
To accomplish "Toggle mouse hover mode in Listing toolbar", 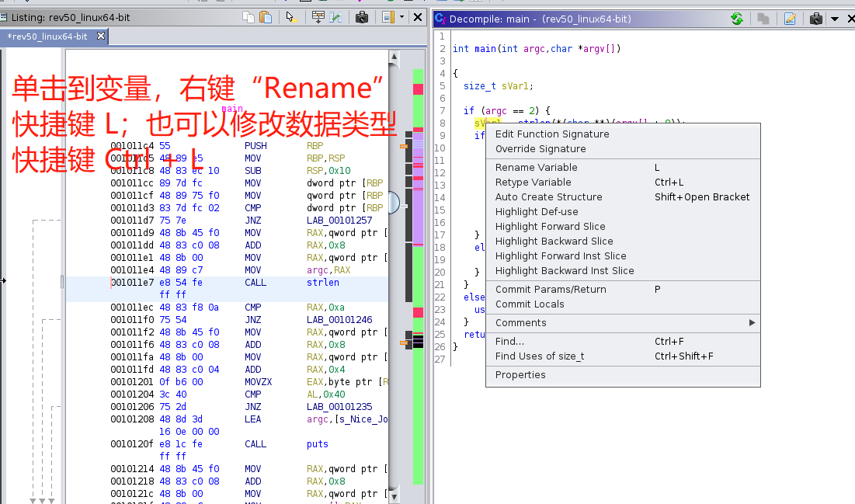I will (292, 17).
